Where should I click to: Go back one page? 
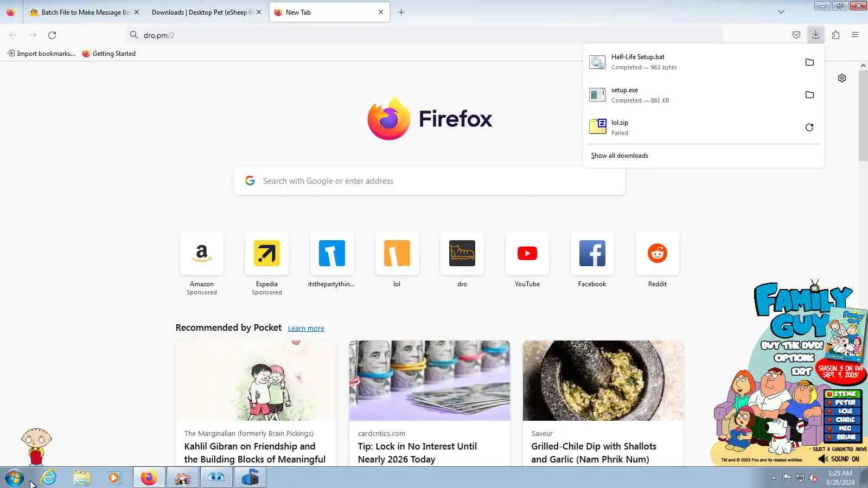(x=13, y=35)
